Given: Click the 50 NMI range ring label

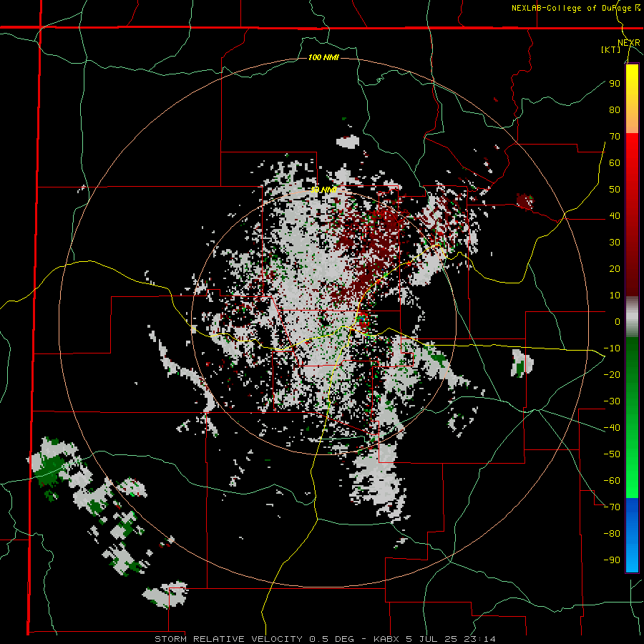Looking at the screenshot, I should pyautogui.click(x=323, y=190).
